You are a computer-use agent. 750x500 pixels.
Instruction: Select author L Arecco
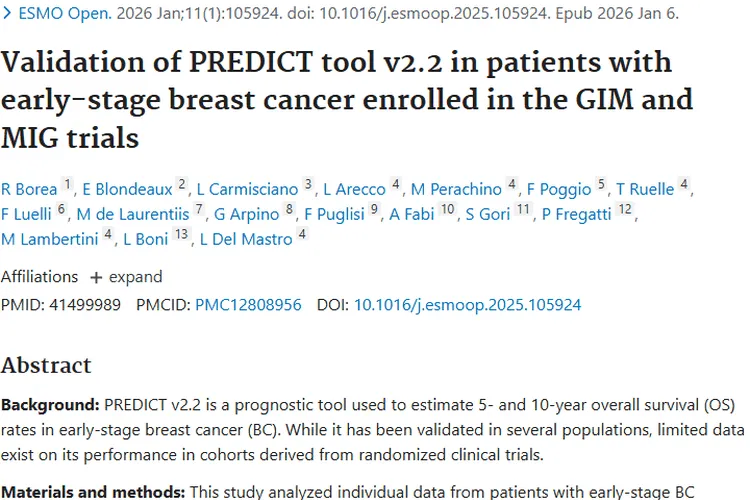click(x=354, y=188)
